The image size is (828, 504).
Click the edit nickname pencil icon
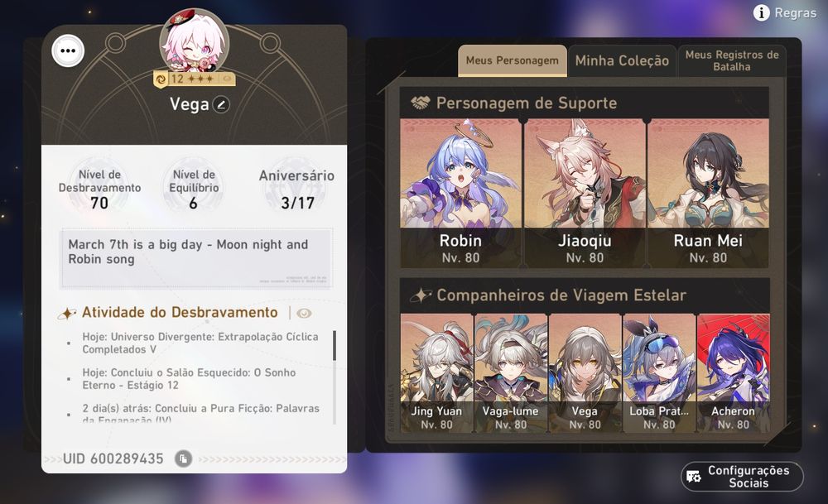pos(221,104)
